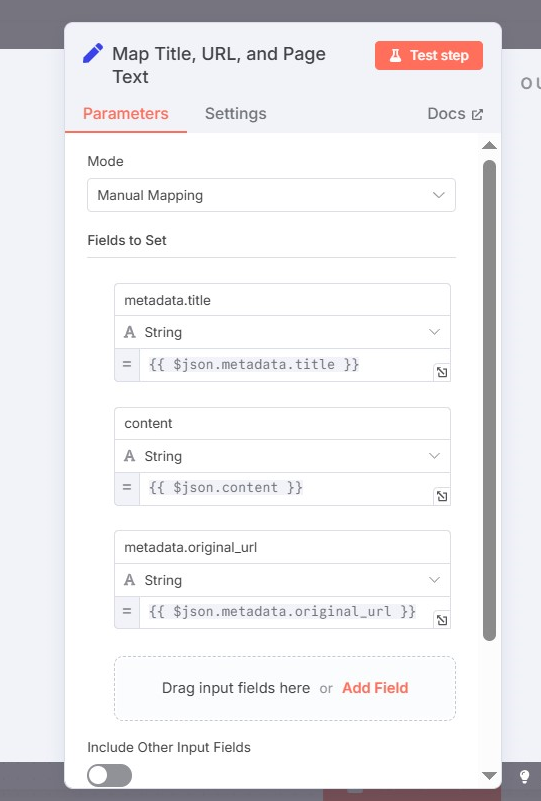Screen dimensions: 541x801
Task: Click the Test step button
Action: point(429,55)
